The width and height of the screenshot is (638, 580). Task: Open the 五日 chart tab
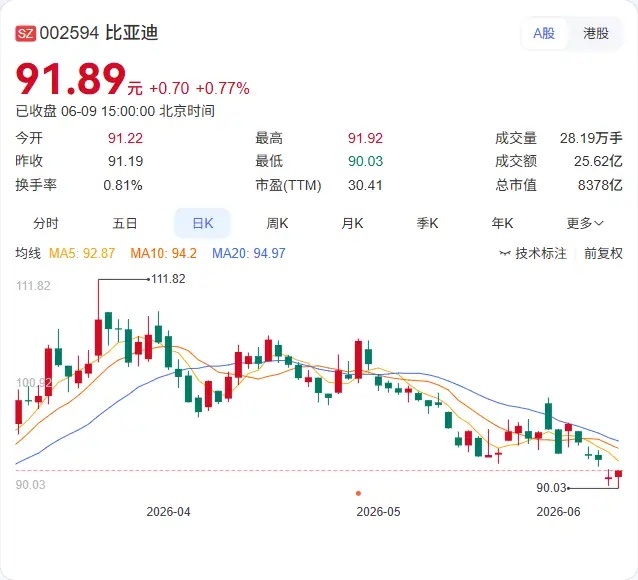click(125, 223)
